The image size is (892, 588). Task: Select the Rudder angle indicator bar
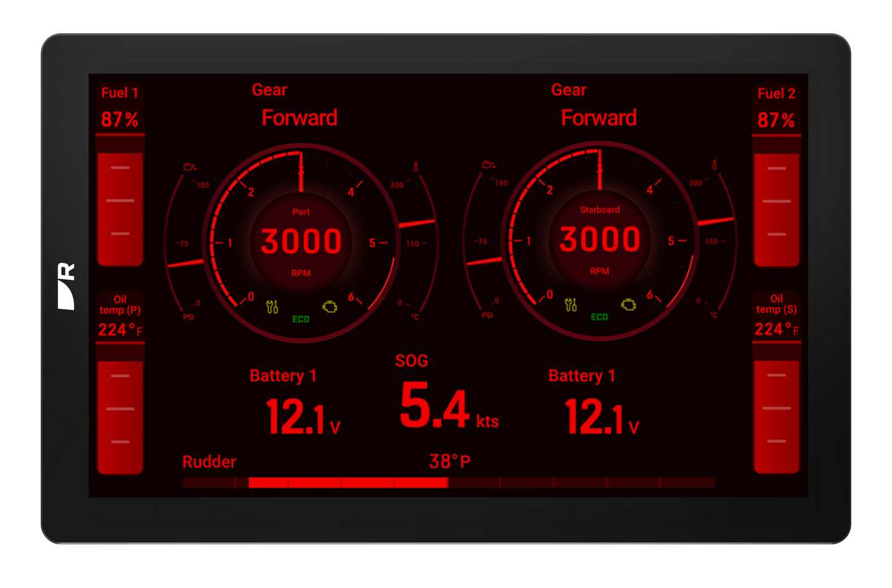point(449,482)
